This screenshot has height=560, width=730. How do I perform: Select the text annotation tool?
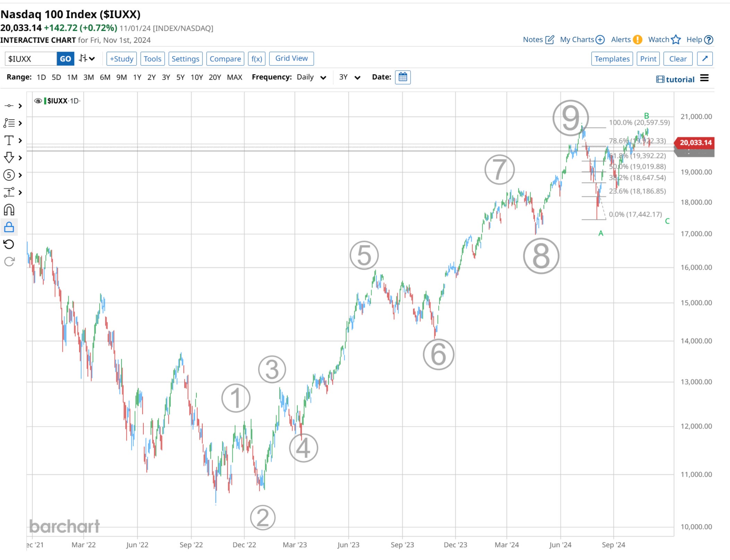pos(9,140)
